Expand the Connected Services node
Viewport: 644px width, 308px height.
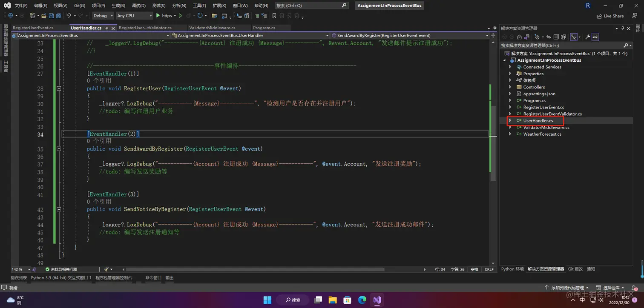tap(510, 67)
